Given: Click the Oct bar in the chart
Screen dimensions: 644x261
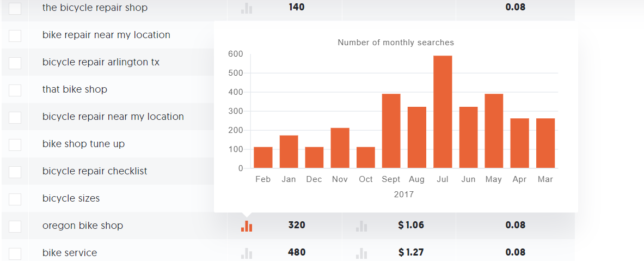Looking at the screenshot, I should click(x=365, y=157).
